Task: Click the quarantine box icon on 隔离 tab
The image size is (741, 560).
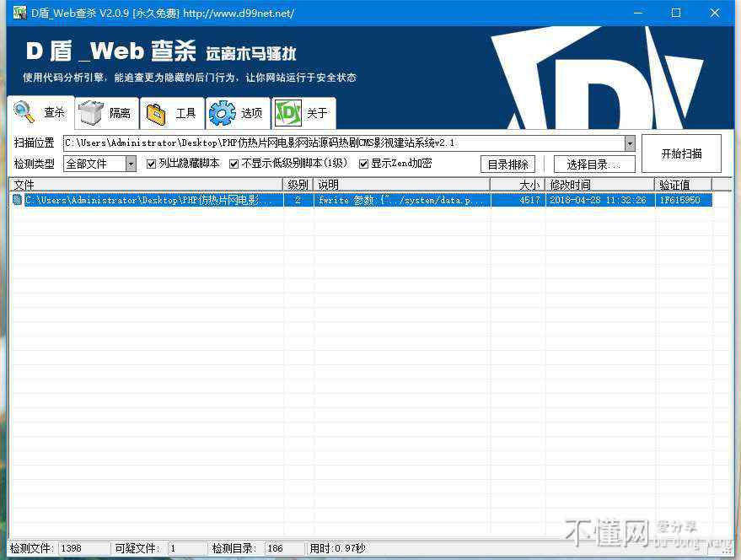Action: (x=91, y=112)
